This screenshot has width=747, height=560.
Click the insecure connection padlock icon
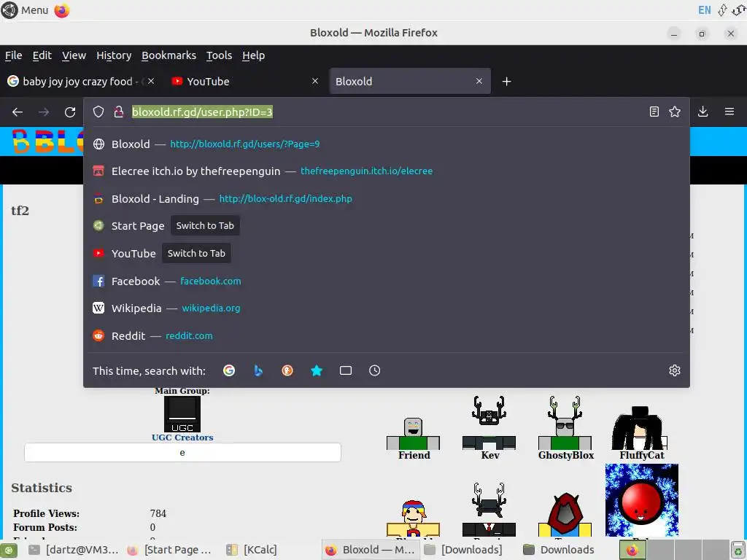119,112
